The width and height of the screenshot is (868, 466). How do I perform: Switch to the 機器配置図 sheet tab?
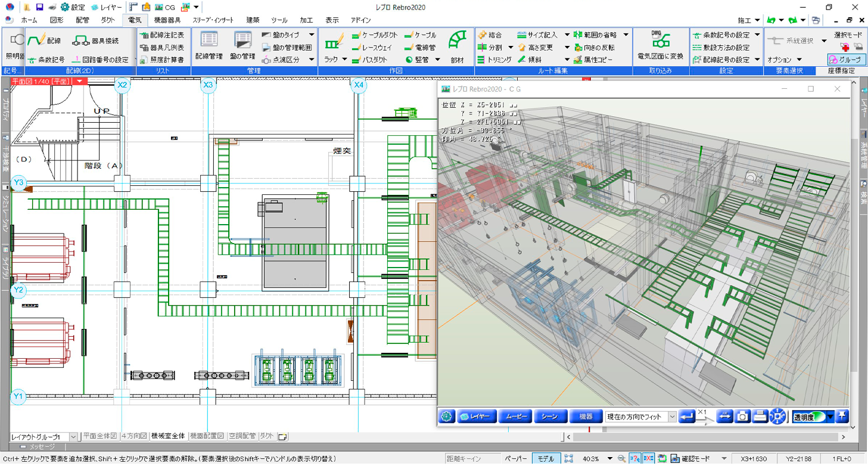(x=207, y=436)
